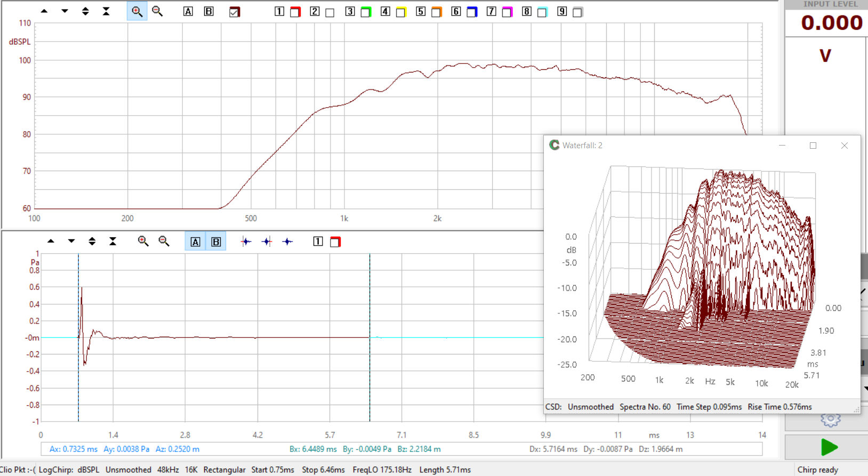Shift the frequency graph up with the arrow

pos(44,11)
